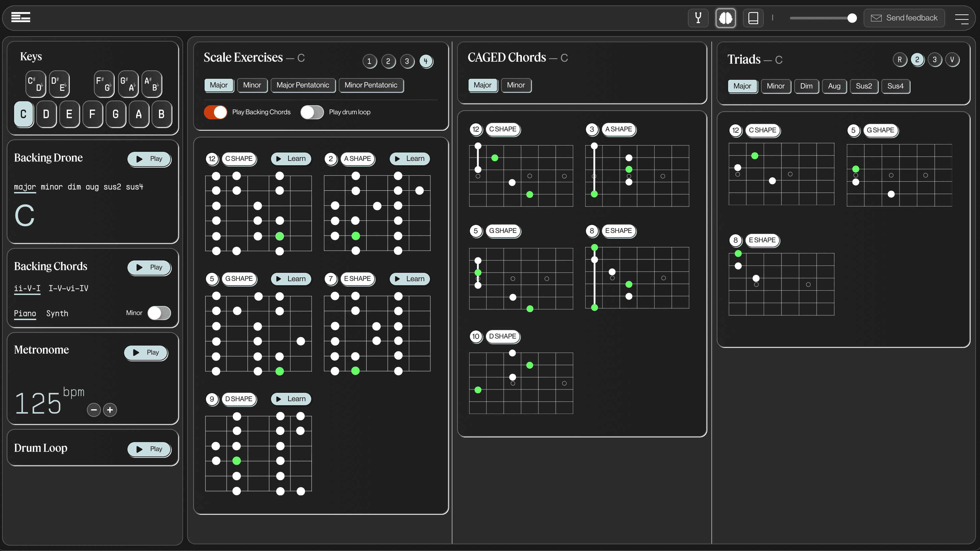Viewport: 980px width, 551px height.
Task: Play the Drum Loop
Action: coord(149,449)
